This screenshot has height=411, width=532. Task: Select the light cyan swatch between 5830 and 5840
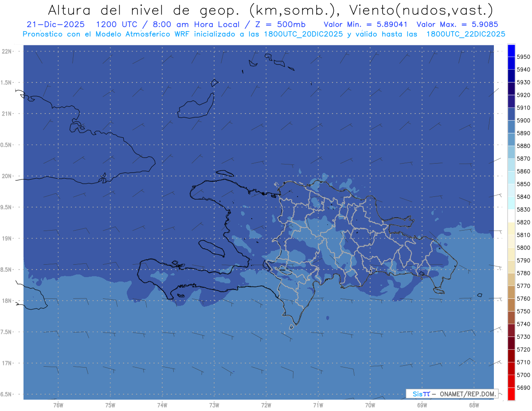pos(511,203)
